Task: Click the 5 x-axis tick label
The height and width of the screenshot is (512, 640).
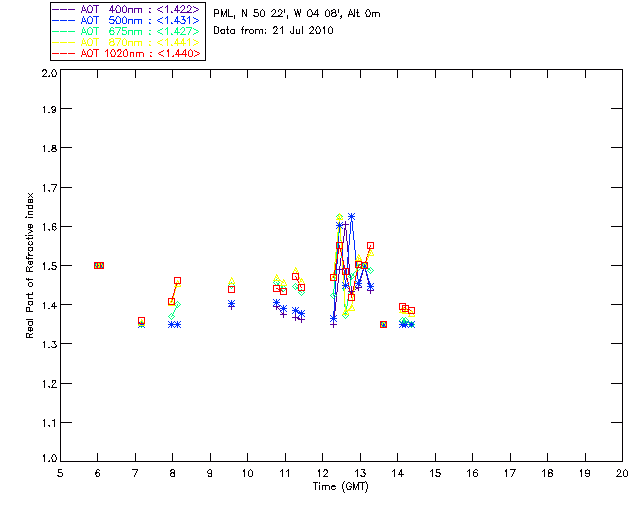Action: tap(60, 473)
